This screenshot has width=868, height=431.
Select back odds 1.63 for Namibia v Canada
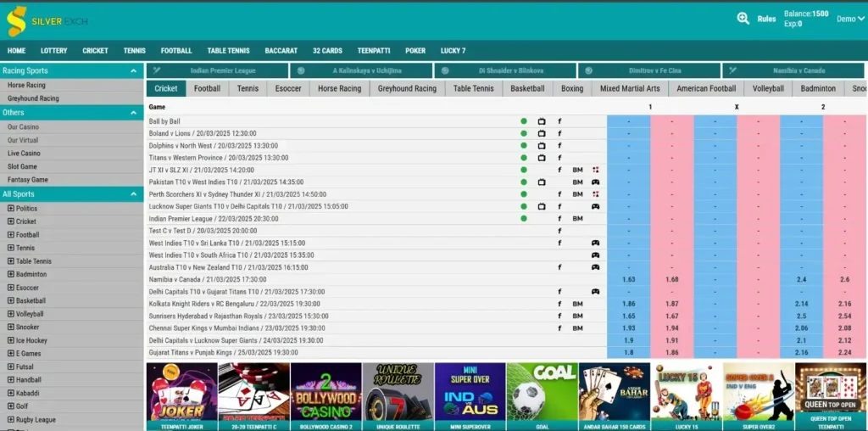coord(628,280)
